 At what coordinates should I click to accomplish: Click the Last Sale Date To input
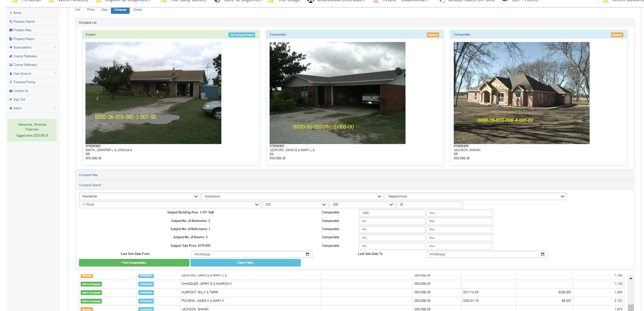point(487,254)
